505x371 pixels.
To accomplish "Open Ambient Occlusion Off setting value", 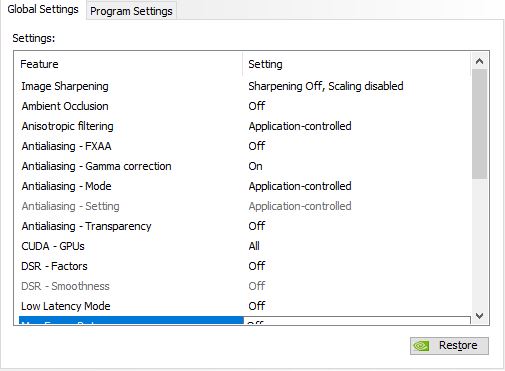I will click(257, 106).
